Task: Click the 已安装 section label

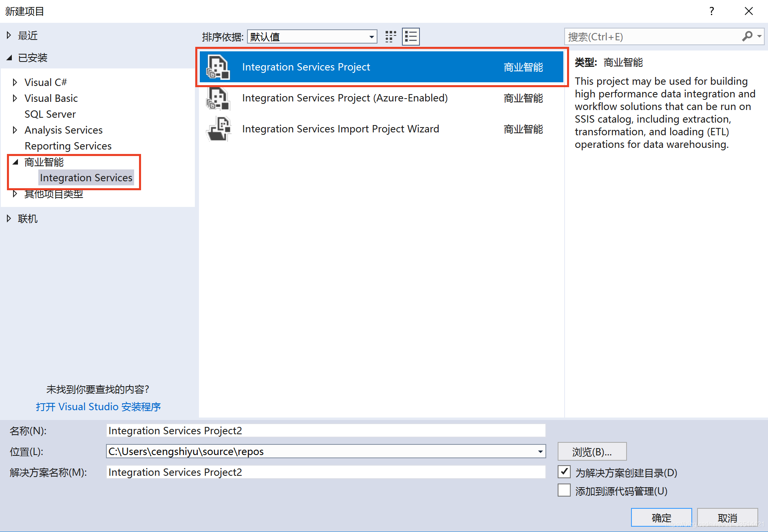Action: (33, 58)
